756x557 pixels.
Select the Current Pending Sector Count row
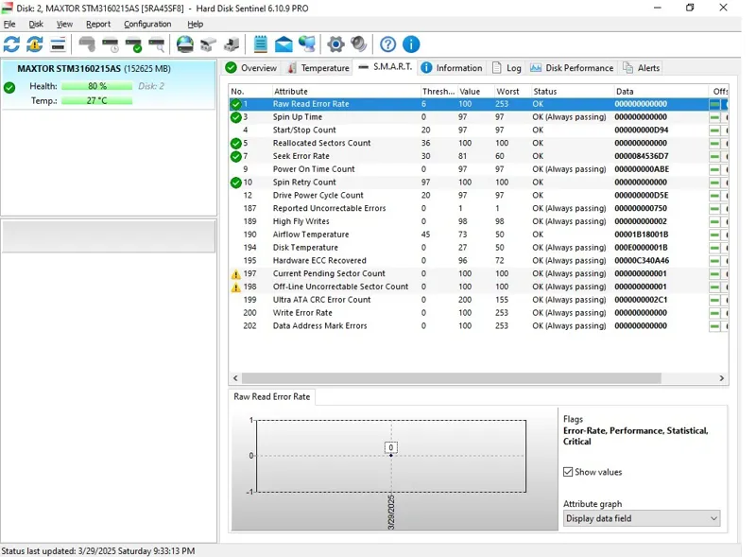coord(329,273)
